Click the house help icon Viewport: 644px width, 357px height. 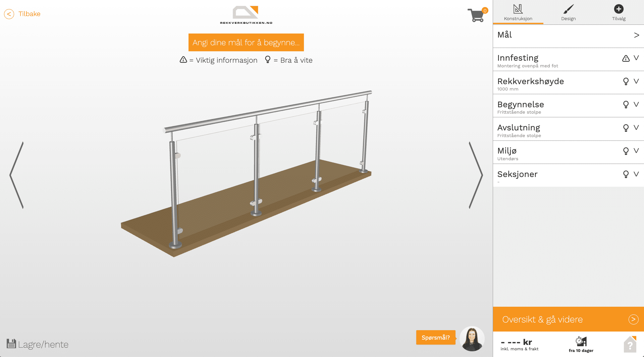[x=630, y=344]
